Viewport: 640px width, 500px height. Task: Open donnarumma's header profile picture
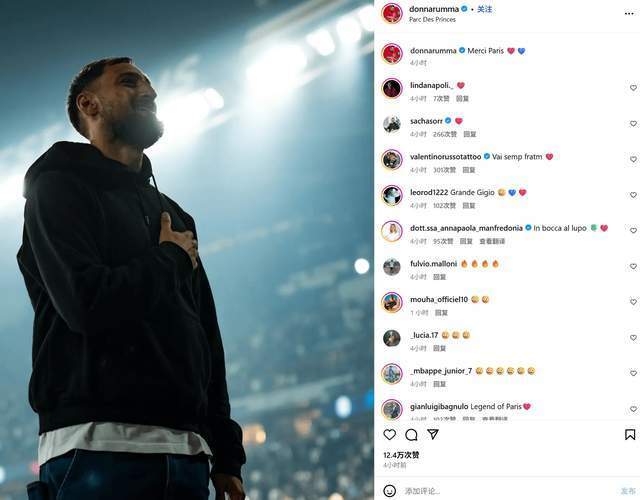click(392, 13)
